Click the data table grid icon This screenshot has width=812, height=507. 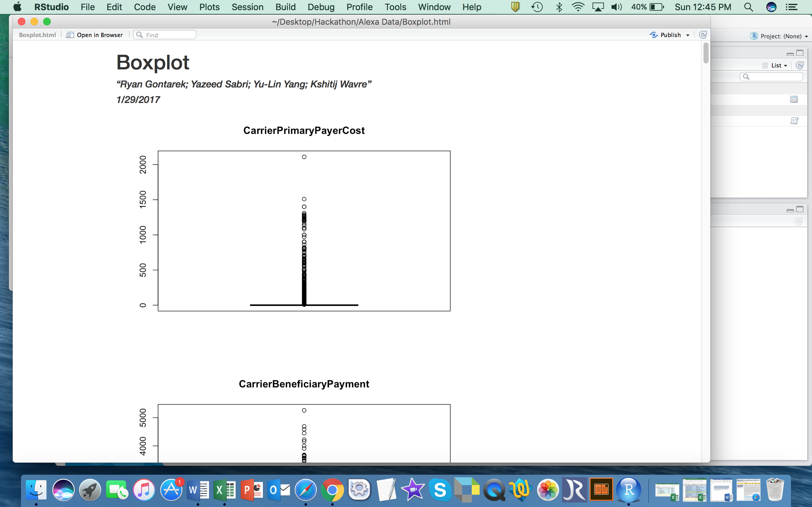pos(794,99)
